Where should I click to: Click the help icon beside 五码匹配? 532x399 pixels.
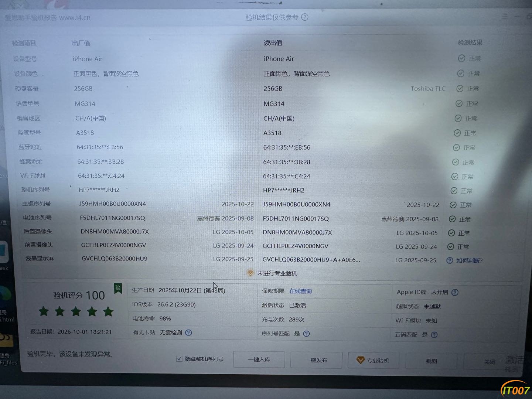(434, 335)
